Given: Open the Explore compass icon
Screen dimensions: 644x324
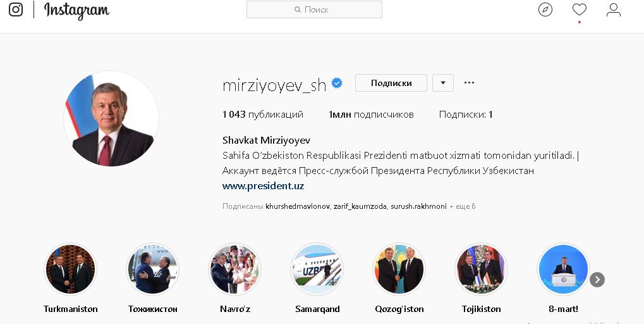Looking at the screenshot, I should [x=545, y=9].
